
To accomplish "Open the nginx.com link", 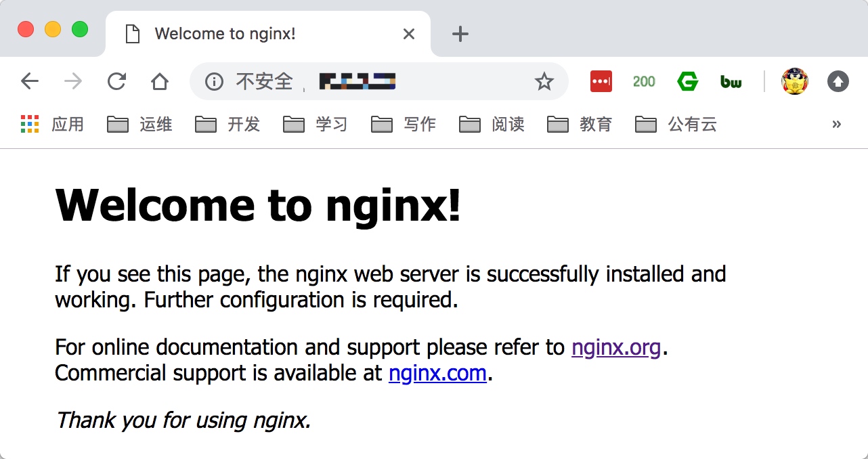I will [x=437, y=373].
